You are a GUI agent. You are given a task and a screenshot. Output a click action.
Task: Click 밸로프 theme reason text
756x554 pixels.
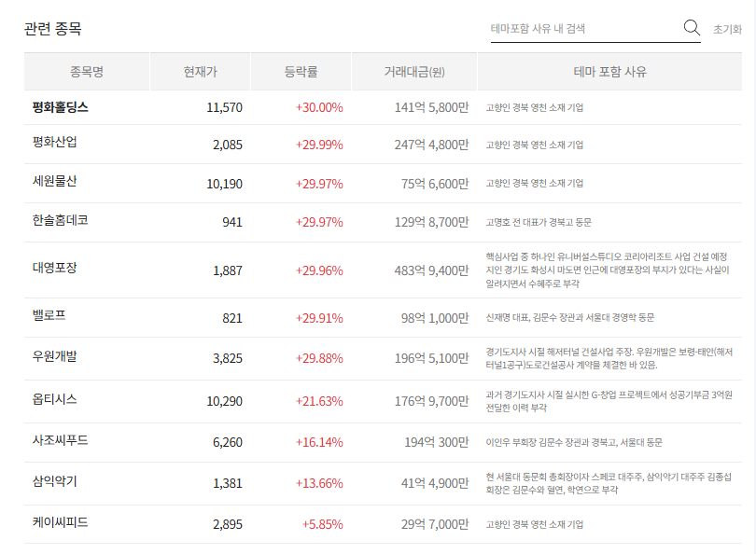(570, 317)
